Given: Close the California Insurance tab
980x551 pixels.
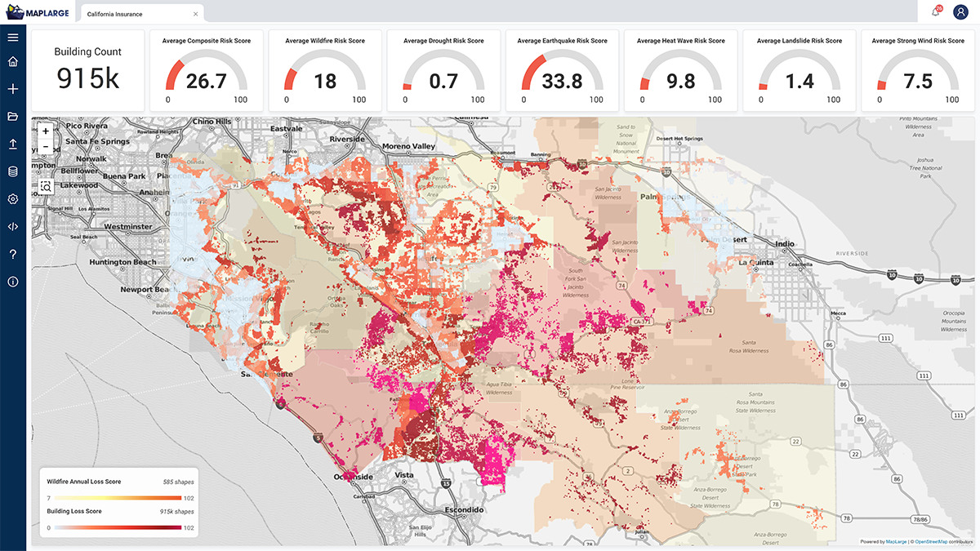Looking at the screenshot, I should tap(194, 13).
